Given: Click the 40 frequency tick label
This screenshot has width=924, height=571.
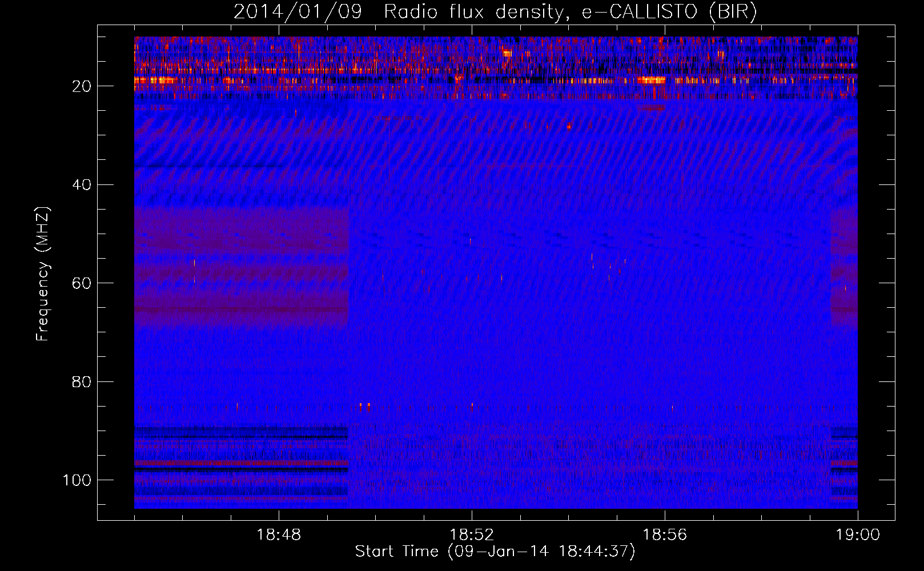Looking at the screenshot, I should click(82, 185).
